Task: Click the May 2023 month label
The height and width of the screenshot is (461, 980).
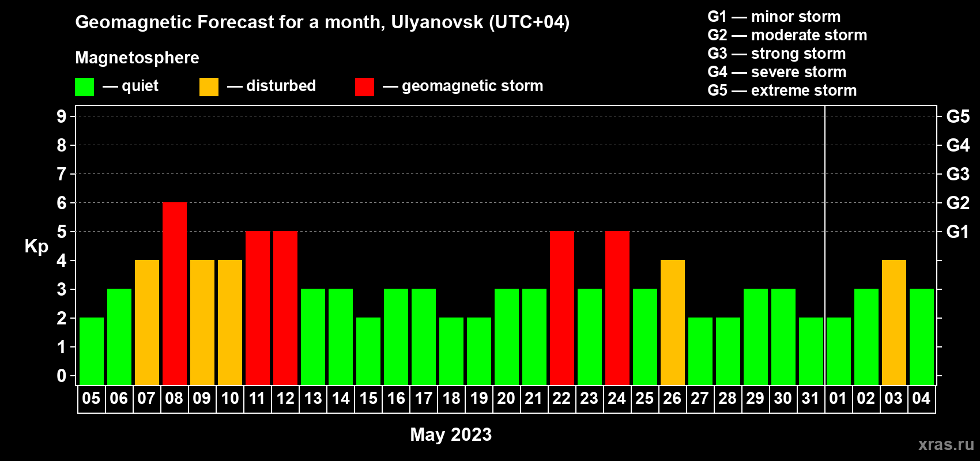Action: tap(451, 434)
